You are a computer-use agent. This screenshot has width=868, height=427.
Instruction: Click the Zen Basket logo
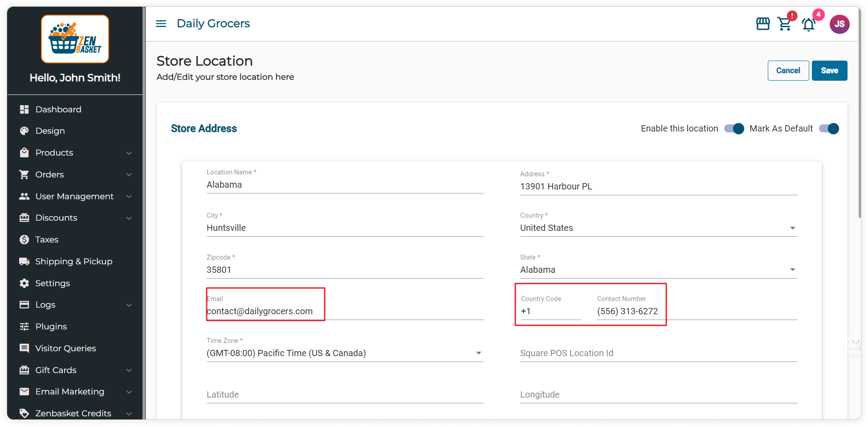75,39
